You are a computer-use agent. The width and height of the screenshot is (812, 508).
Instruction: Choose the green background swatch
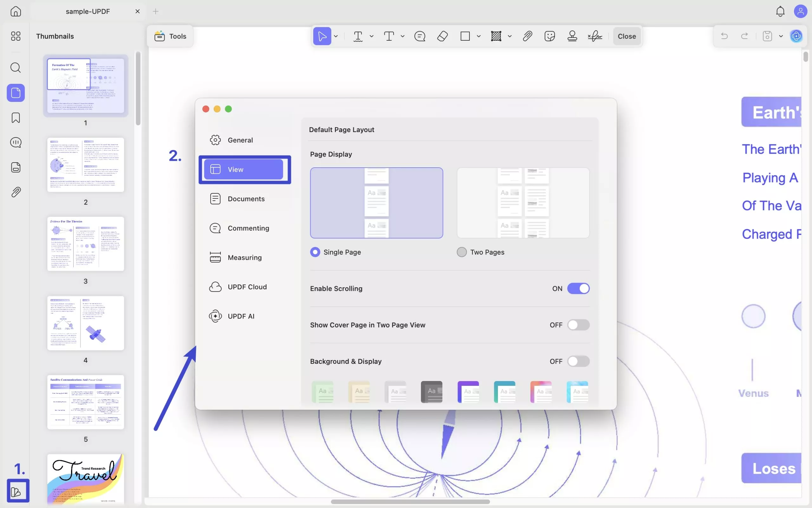click(323, 392)
